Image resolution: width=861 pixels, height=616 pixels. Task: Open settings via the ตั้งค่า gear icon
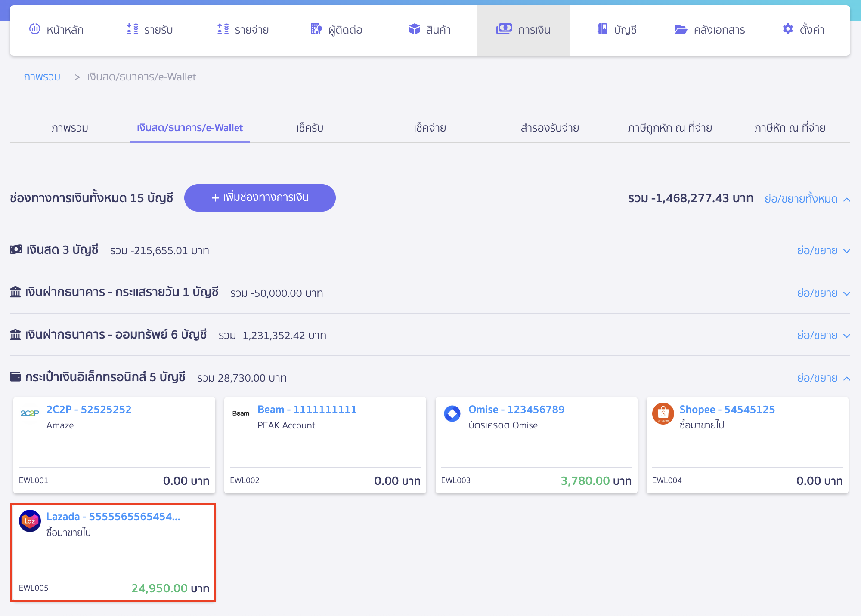788,29
